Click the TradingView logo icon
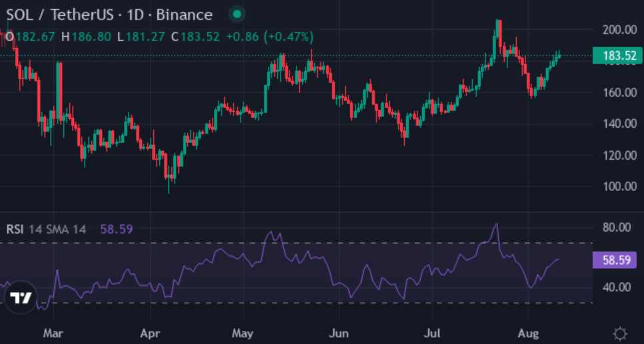The height and width of the screenshot is (344, 644). 21,297
